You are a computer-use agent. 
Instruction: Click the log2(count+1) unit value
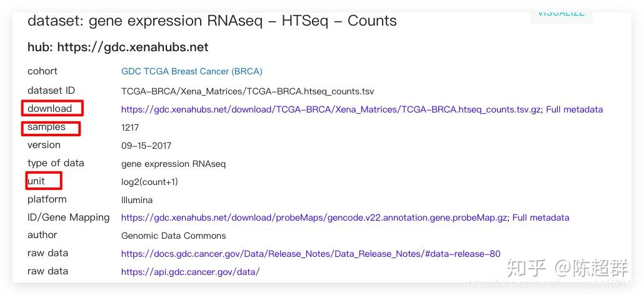pos(149,182)
